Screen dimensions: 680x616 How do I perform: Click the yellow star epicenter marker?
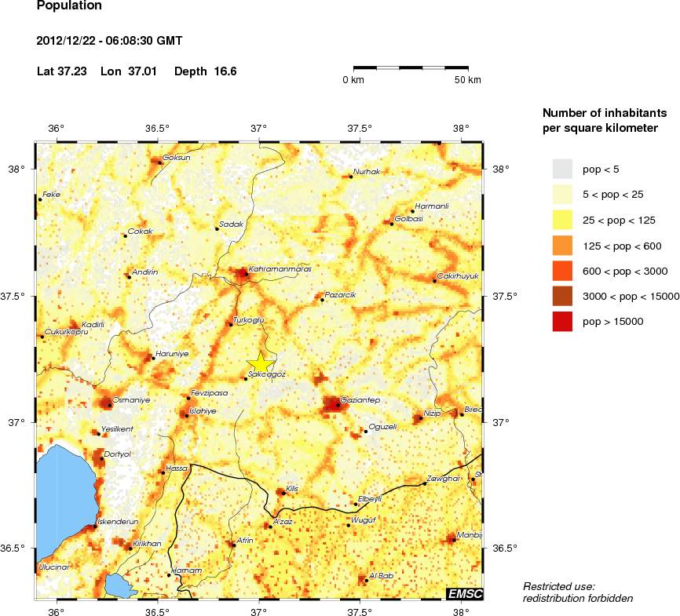tap(260, 362)
